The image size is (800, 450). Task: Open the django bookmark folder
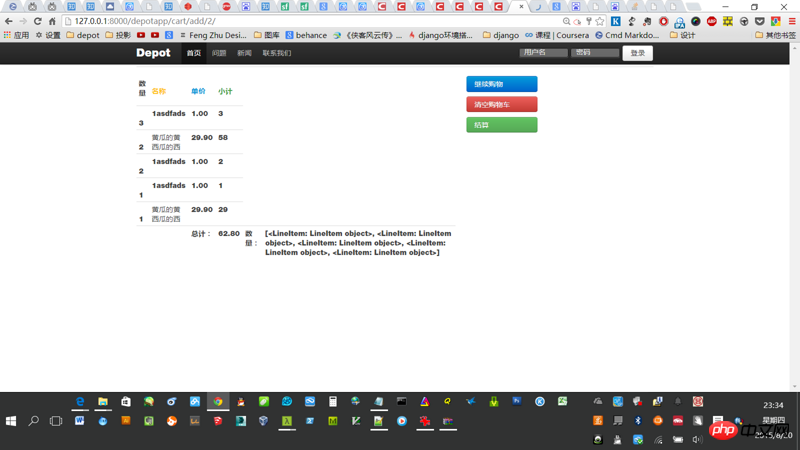pos(501,35)
